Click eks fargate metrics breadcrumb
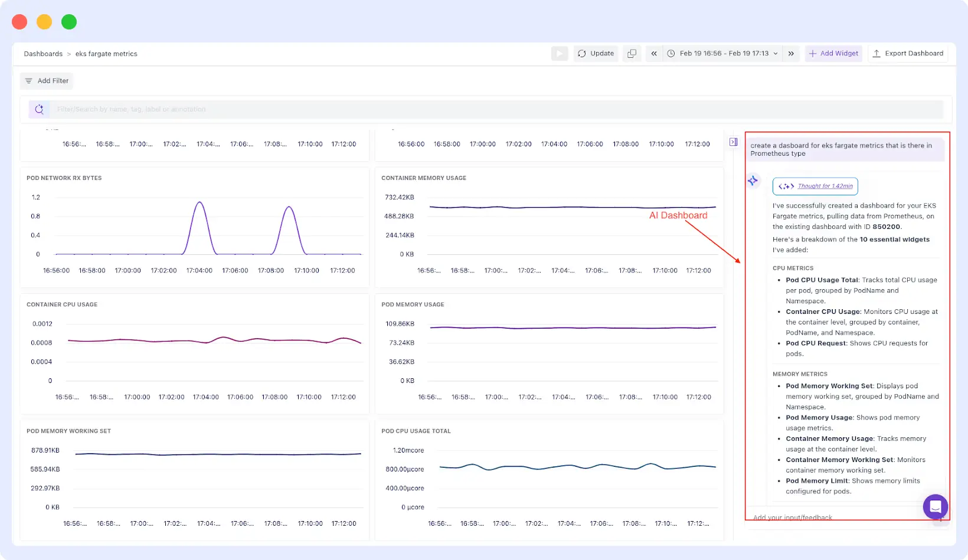968x560 pixels. 106,54
